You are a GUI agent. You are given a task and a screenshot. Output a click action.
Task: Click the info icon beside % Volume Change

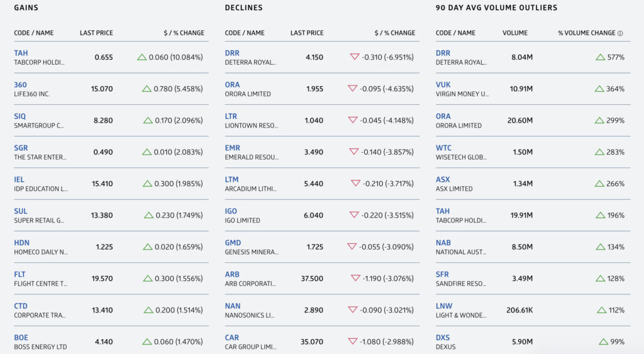tap(620, 33)
